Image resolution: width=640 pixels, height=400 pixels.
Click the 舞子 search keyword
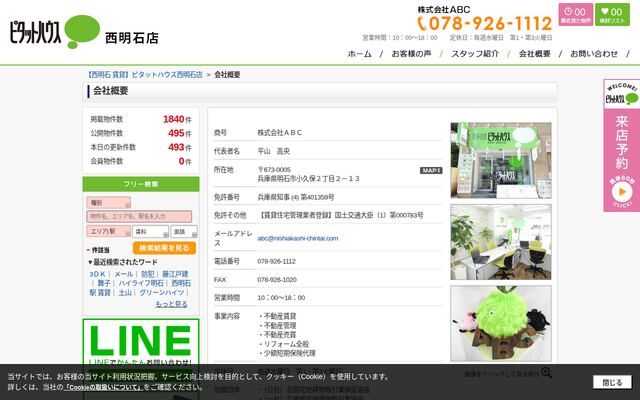pyautogui.click(x=104, y=283)
